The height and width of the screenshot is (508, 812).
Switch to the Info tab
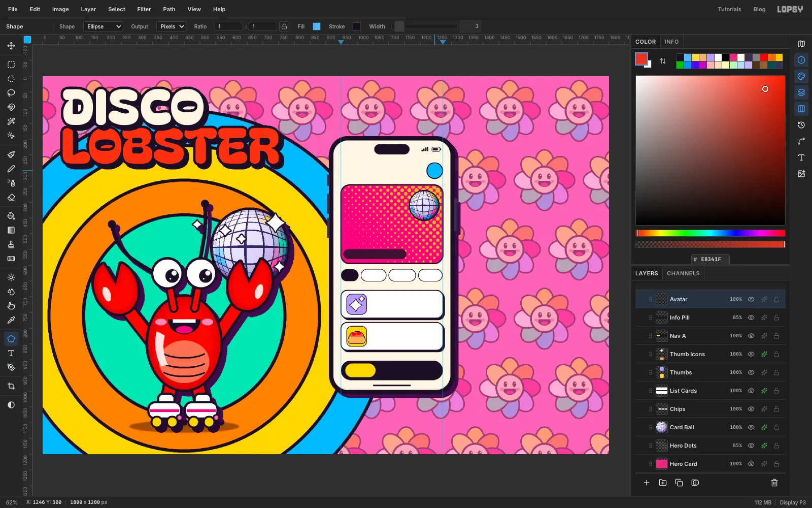(671, 42)
